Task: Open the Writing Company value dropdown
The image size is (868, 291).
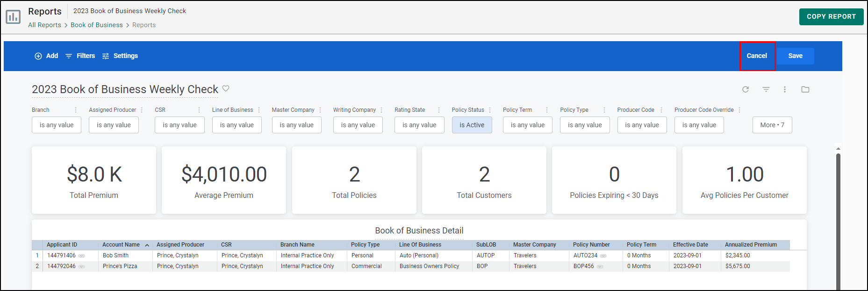Action: click(358, 125)
